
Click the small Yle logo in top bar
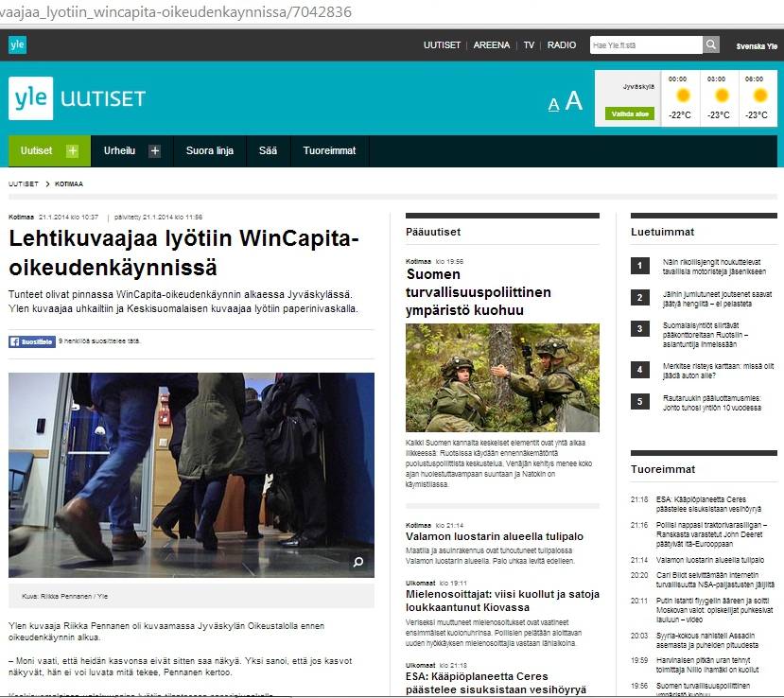point(17,44)
